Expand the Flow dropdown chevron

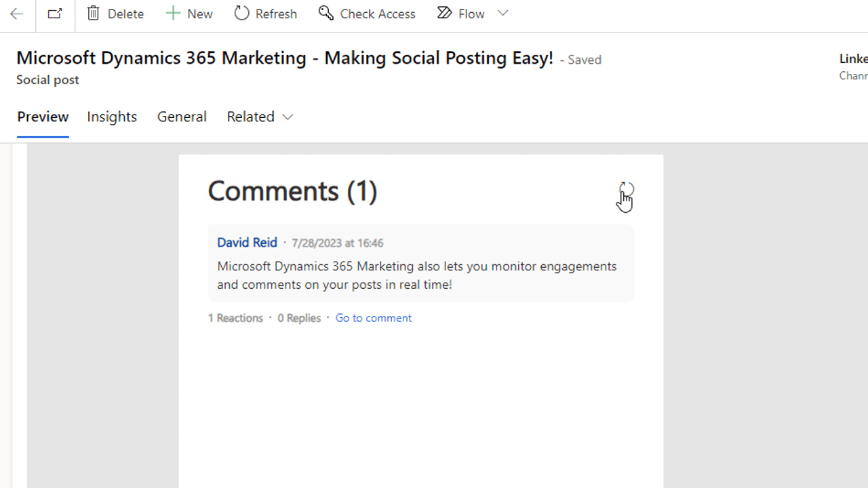tap(502, 13)
